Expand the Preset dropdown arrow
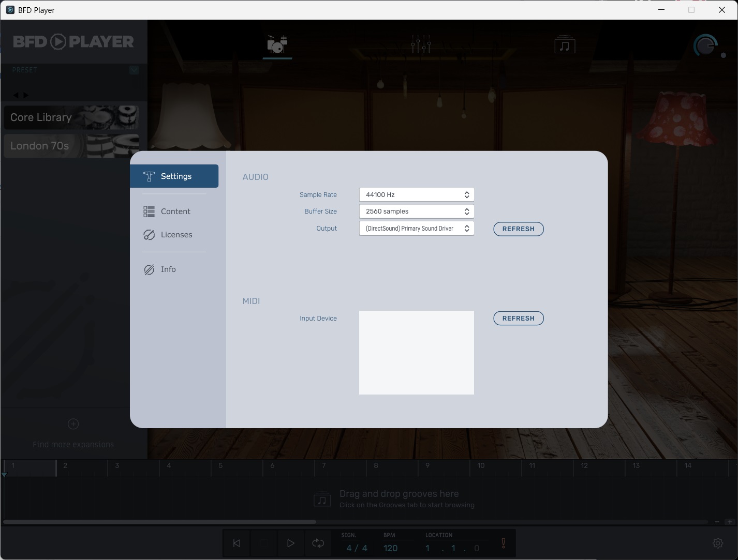This screenshot has width=738, height=560. tap(134, 70)
